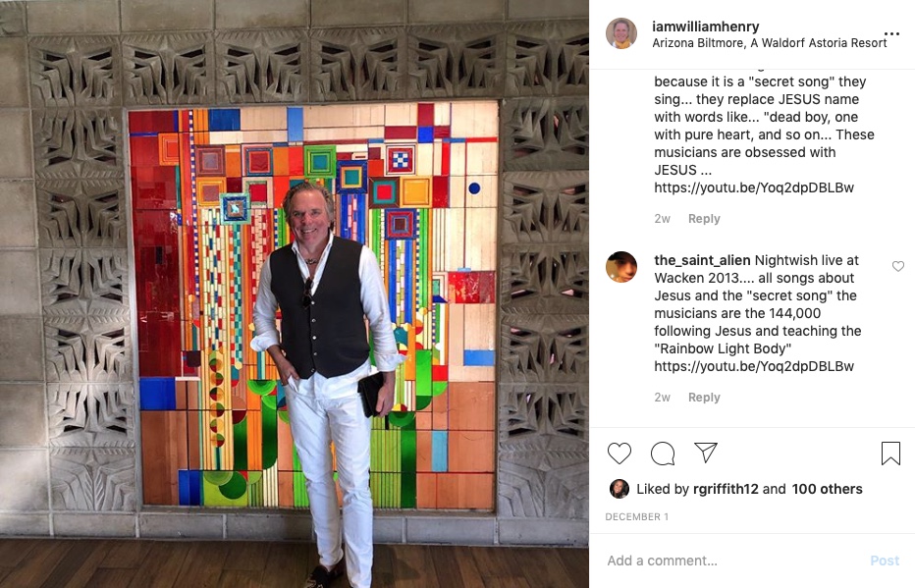Image resolution: width=915 pixels, height=588 pixels.
Task: Open the_saint_alien username link
Action: point(702,260)
